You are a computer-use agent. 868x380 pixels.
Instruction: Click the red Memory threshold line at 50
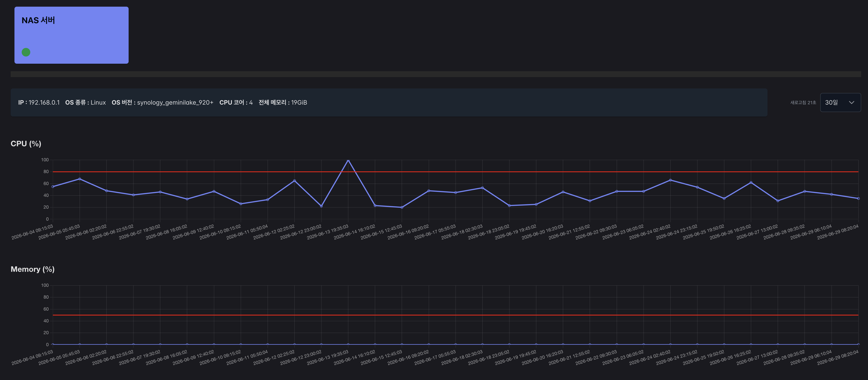coord(455,315)
